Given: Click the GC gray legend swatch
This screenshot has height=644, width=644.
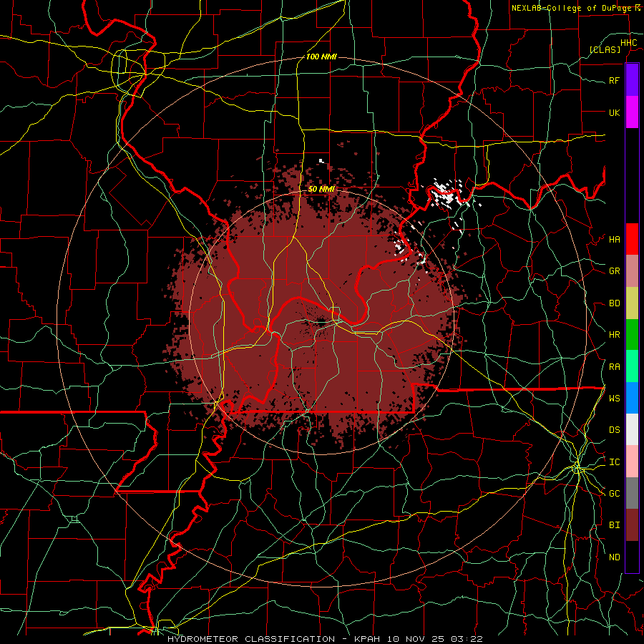Looking at the screenshot, I should tap(632, 493).
